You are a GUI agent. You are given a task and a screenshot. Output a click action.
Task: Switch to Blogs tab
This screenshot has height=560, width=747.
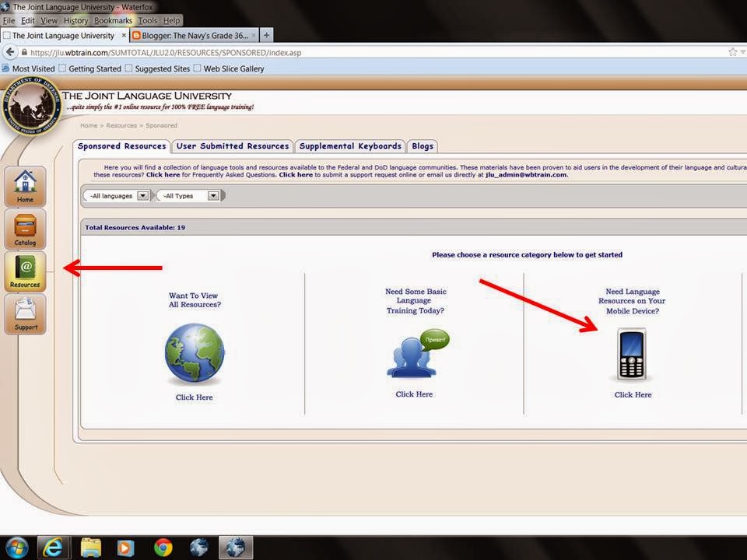point(423,146)
